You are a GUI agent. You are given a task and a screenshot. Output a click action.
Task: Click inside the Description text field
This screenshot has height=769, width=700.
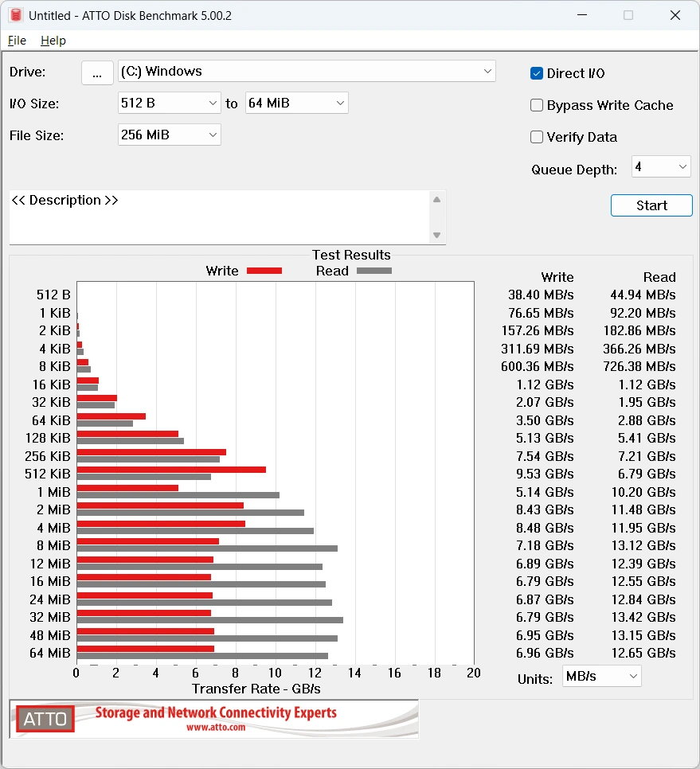(218, 217)
